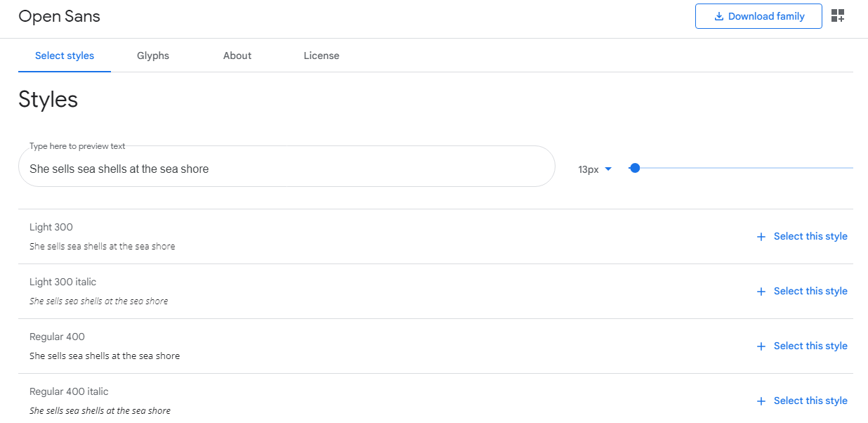Screen dimensions: 868x423
Task: Click the Regular 400 italic sample sentence
Action: click(100, 411)
